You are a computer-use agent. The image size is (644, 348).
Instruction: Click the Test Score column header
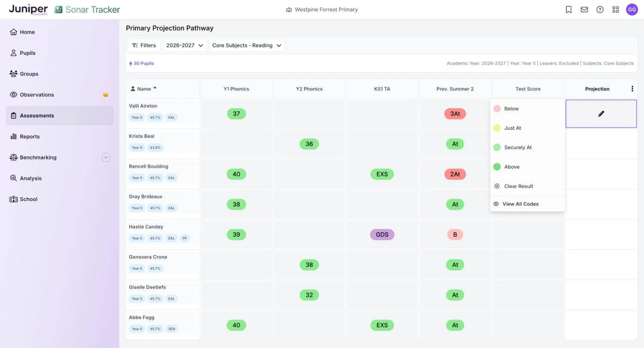(x=528, y=89)
